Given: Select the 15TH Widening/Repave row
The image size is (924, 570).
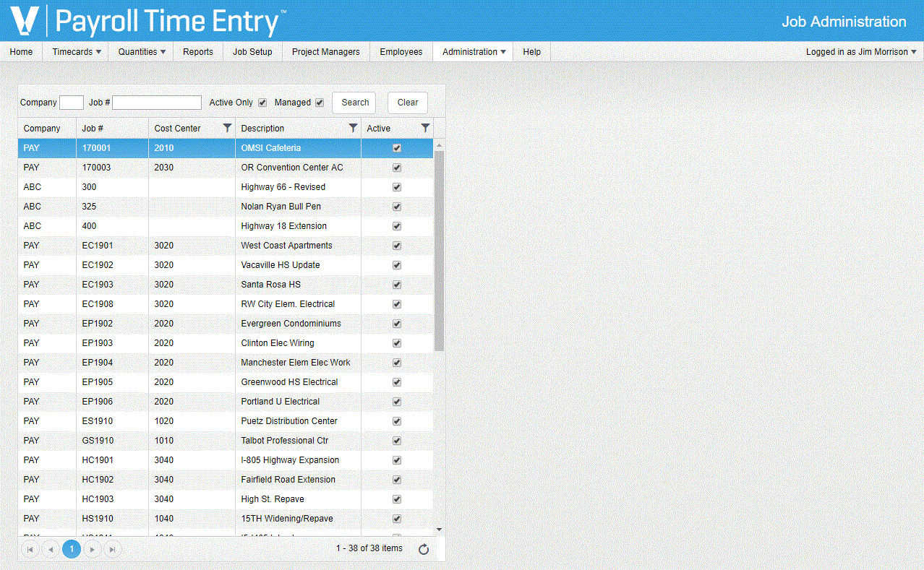Looking at the screenshot, I should point(226,519).
